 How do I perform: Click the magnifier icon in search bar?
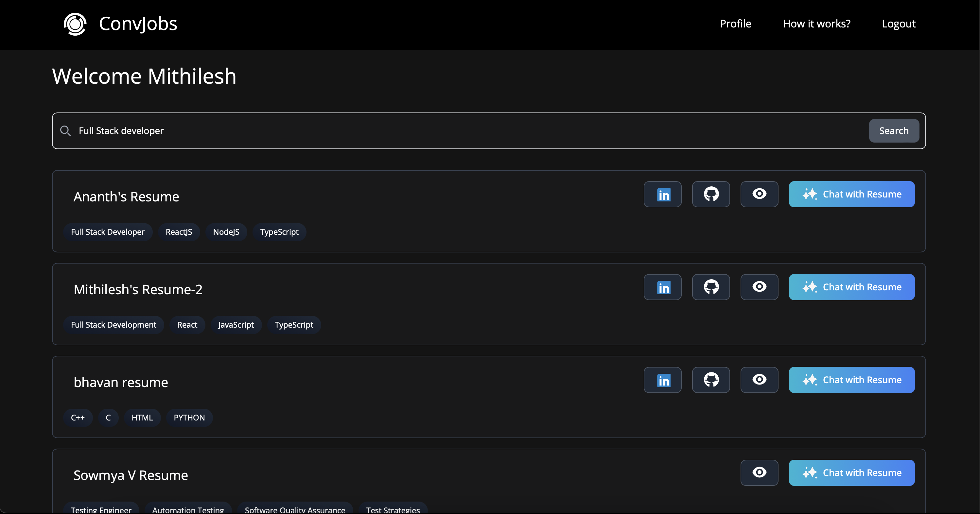[65, 131]
